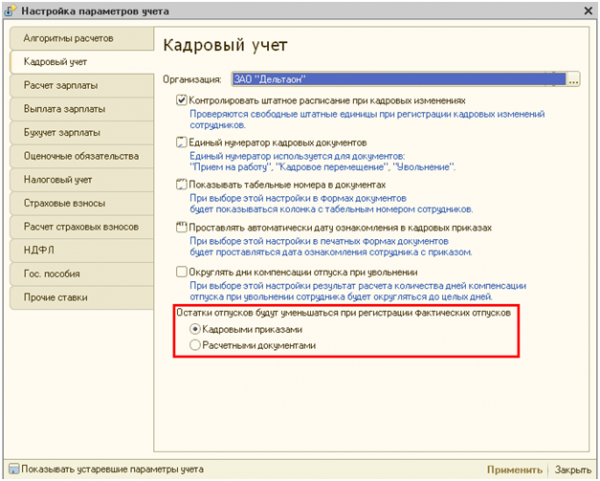
Task: Select the Расчетными документами radio option
Action: pyautogui.click(x=195, y=345)
